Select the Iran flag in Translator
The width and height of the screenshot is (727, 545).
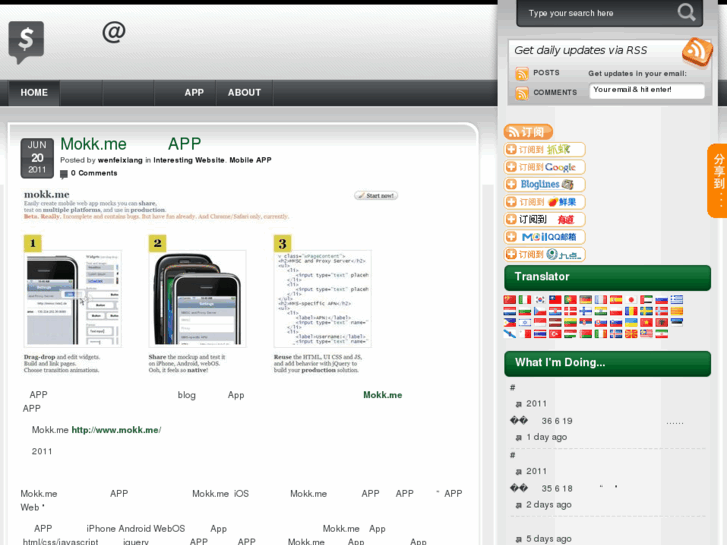[662, 333]
